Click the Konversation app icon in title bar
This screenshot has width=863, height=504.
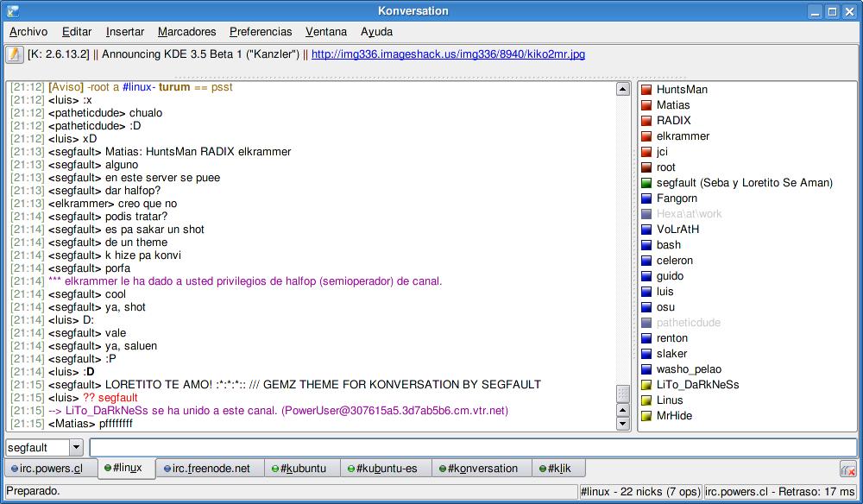[12, 10]
